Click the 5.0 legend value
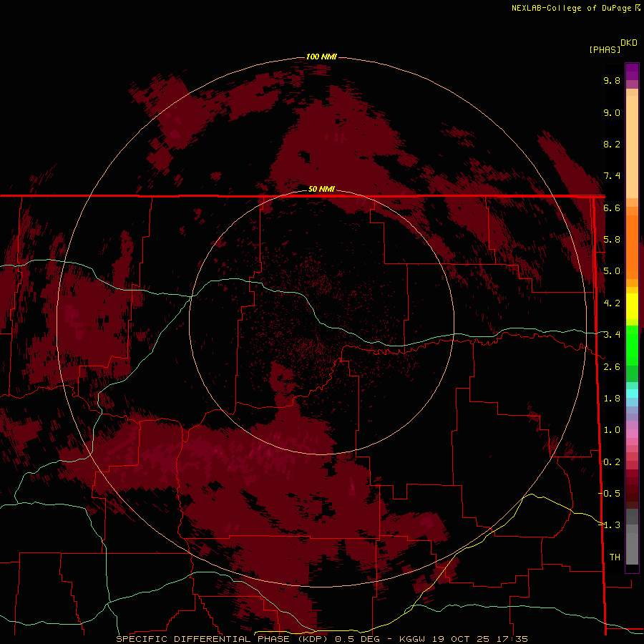The height and width of the screenshot is (644, 644). 612,271
